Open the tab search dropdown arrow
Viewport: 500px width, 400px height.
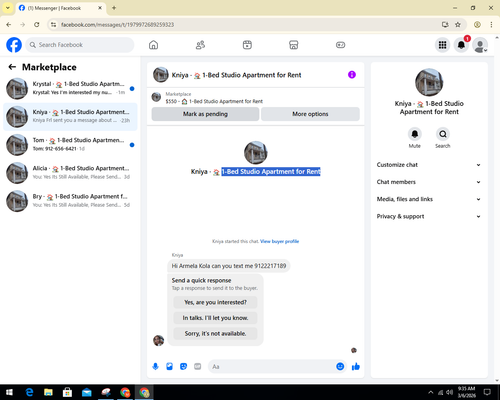pyautogui.click(x=8, y=8)
